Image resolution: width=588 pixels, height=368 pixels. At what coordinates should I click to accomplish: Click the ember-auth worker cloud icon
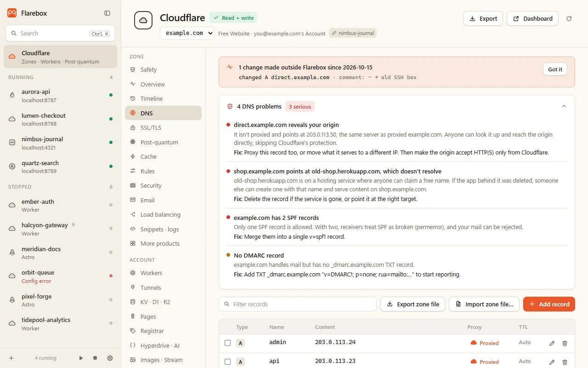tap(12, 205)
